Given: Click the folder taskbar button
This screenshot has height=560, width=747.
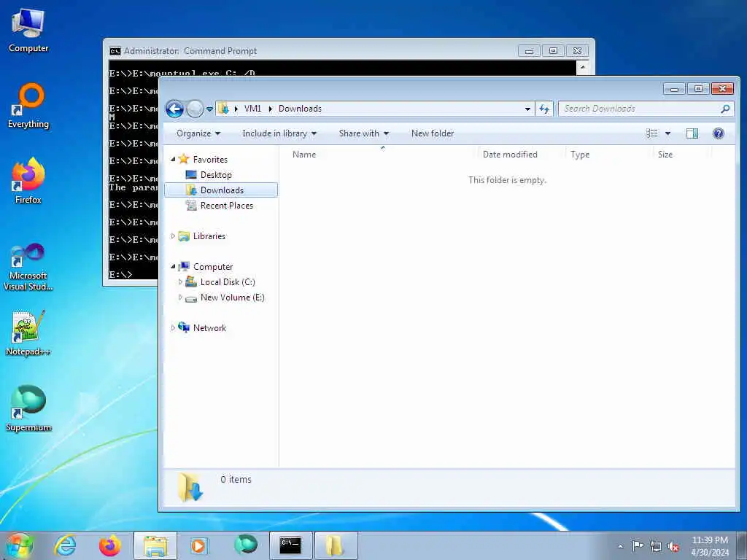Looking at the screenshot, I should click(336, 545).
